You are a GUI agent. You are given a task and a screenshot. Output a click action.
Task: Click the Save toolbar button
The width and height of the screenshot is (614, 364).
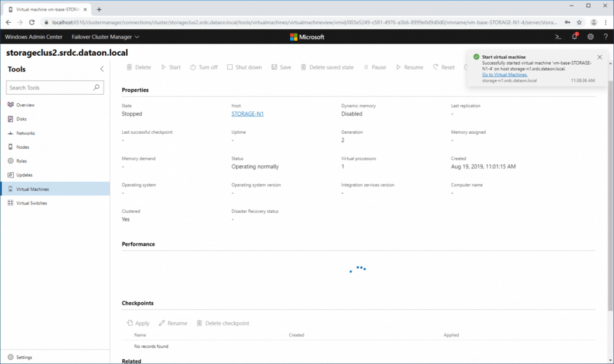coord(281,67)
